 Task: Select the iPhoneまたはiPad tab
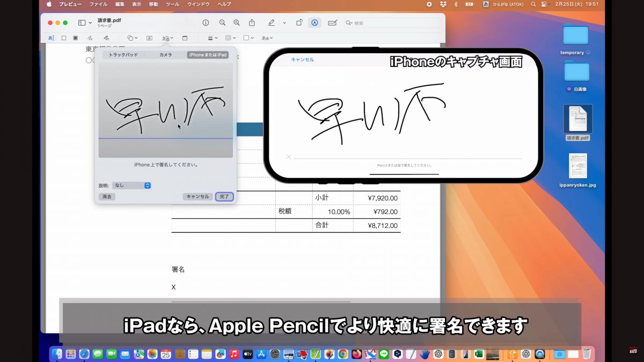[208, 55]
